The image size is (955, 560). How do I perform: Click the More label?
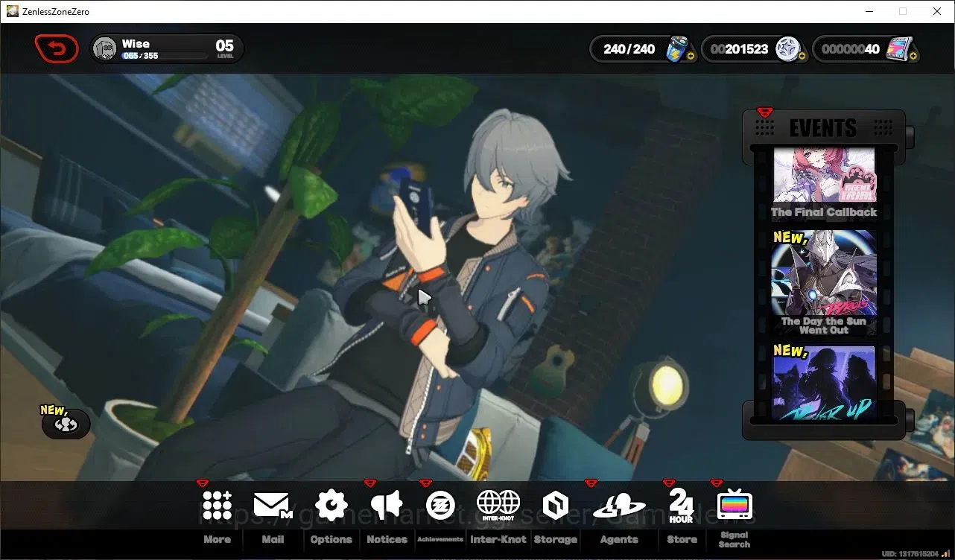coord(217,540)
